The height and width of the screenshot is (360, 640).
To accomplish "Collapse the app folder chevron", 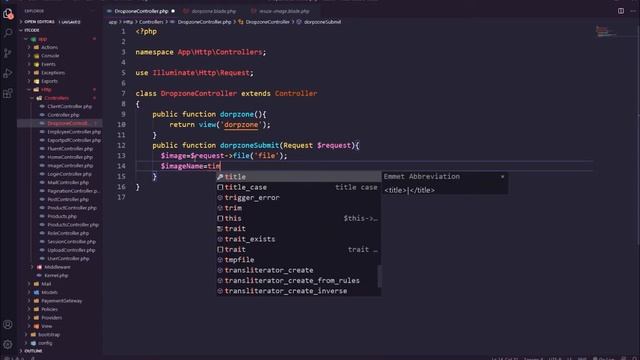I will pyautogui.click(x=27, y=39).
